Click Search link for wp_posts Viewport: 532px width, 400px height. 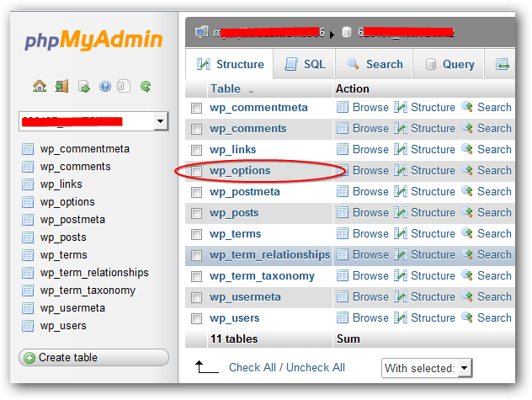pos(494,212)
